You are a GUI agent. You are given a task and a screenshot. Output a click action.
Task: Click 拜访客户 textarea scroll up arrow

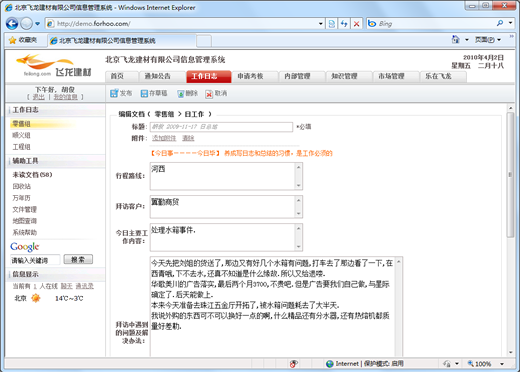point(299,200)
